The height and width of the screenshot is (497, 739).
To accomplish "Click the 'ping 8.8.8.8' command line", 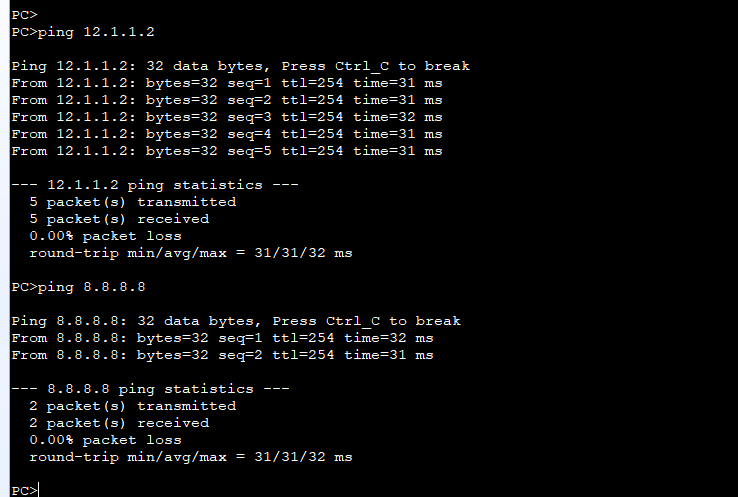I will point(78,287).
